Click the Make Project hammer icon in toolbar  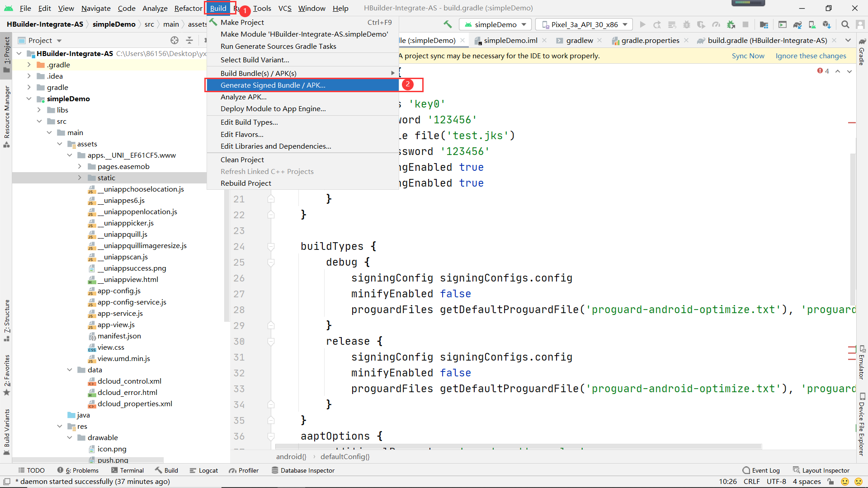448,24
